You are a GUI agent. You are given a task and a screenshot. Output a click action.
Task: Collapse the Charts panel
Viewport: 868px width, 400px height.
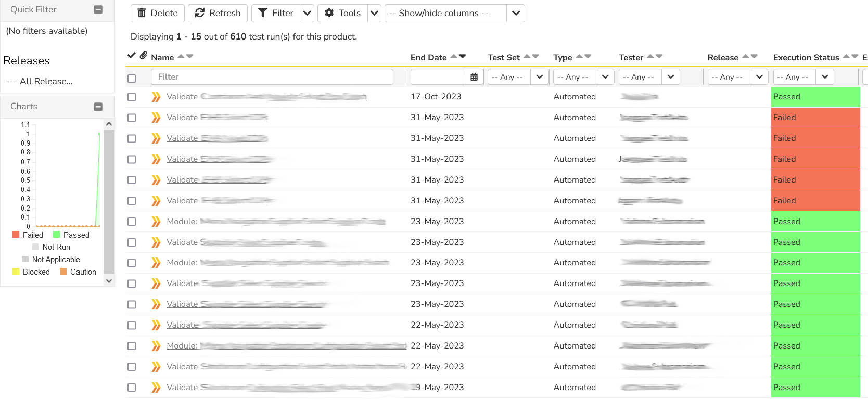(x=98, y=107)
